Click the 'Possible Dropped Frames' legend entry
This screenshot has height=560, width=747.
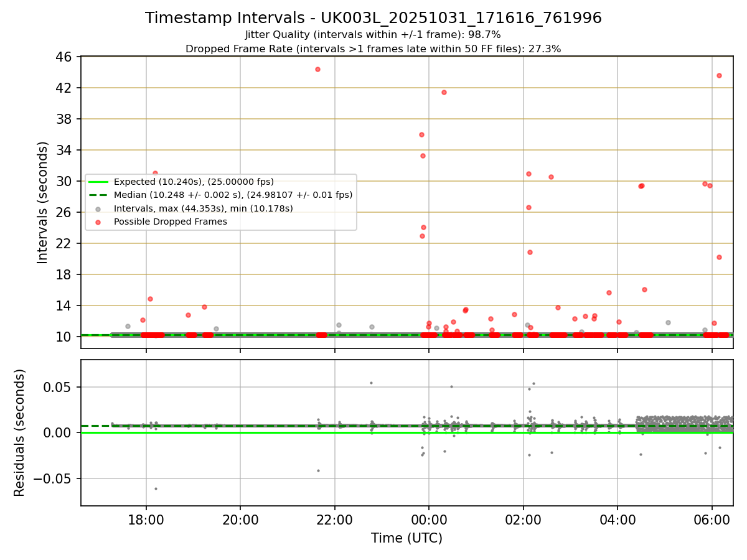[x=171, y=222]
